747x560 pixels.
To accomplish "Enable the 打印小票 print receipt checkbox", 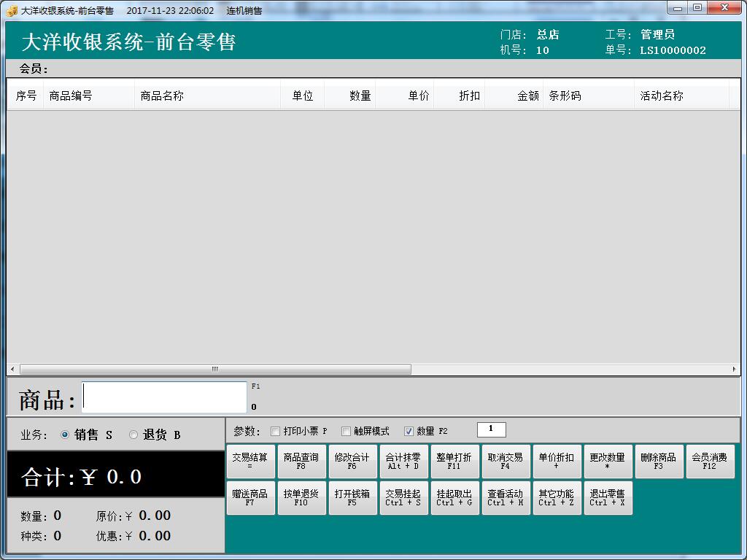I will pyautogui.click(x=275, y=431).
